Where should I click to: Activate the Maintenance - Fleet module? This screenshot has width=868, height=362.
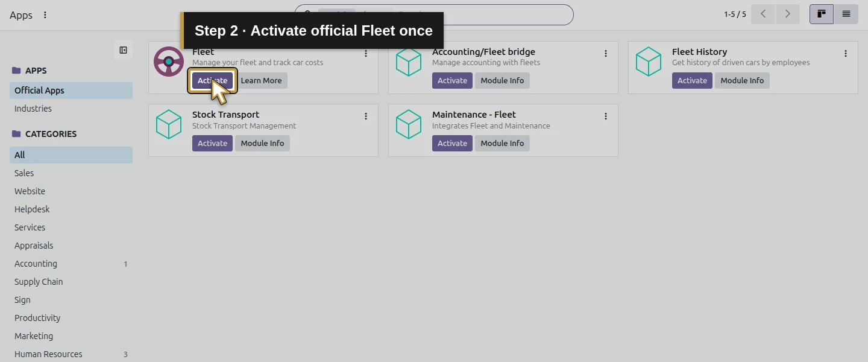(x=452, y=144)
